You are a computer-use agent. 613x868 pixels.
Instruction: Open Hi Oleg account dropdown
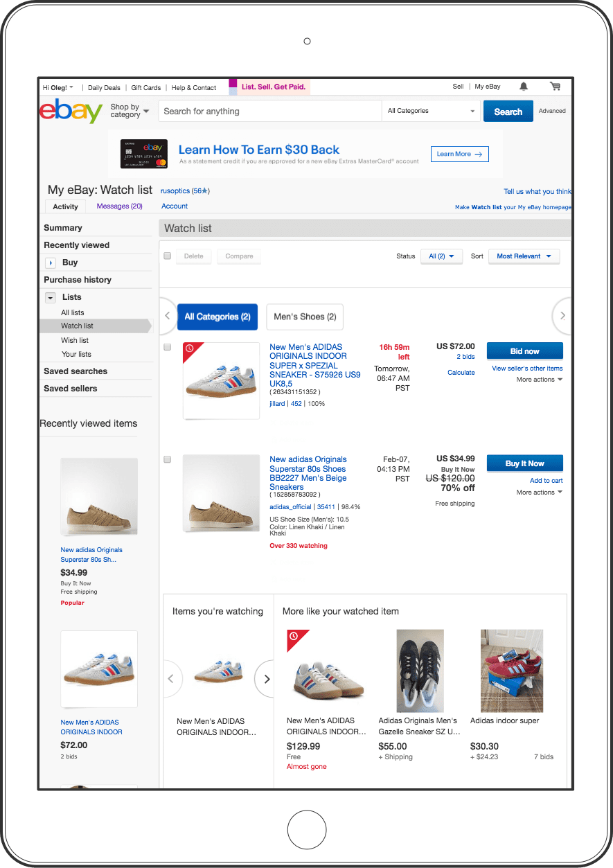(x=58, y=88)
